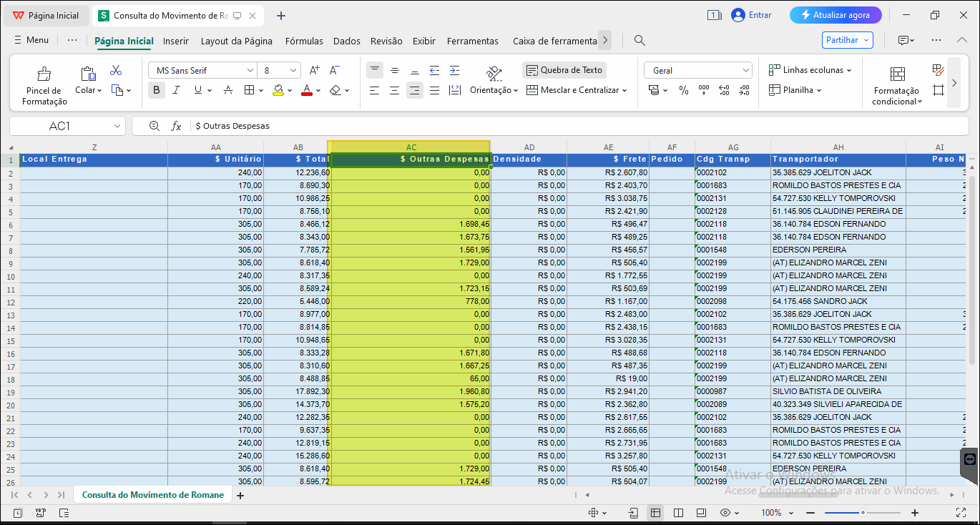
Task: Switch to page layout view
Action: point(701,513)
